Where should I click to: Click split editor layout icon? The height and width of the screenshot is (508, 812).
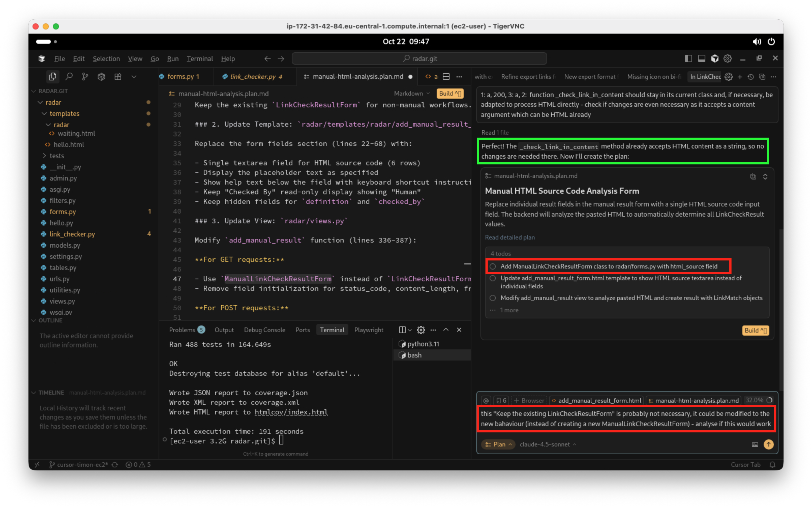(x=446, y=77)
